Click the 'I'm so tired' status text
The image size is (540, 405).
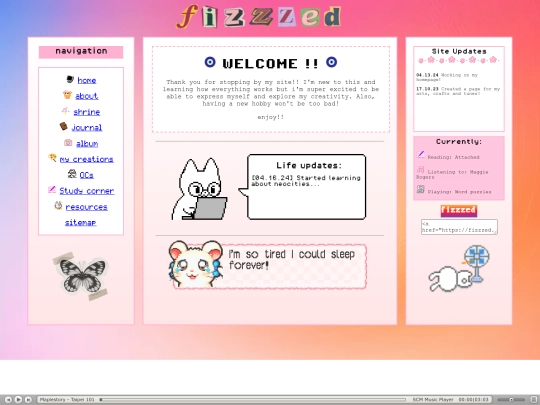[x=292, y=260]
